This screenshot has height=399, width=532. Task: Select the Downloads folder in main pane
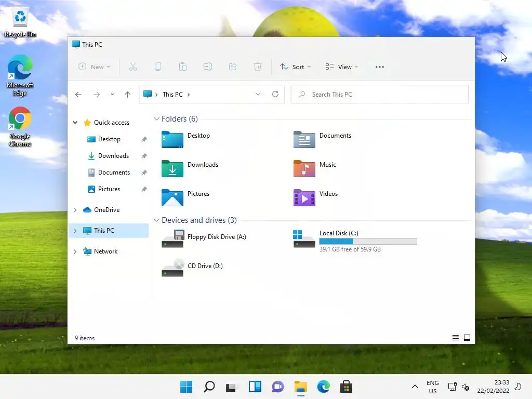[x=190, y=169]
